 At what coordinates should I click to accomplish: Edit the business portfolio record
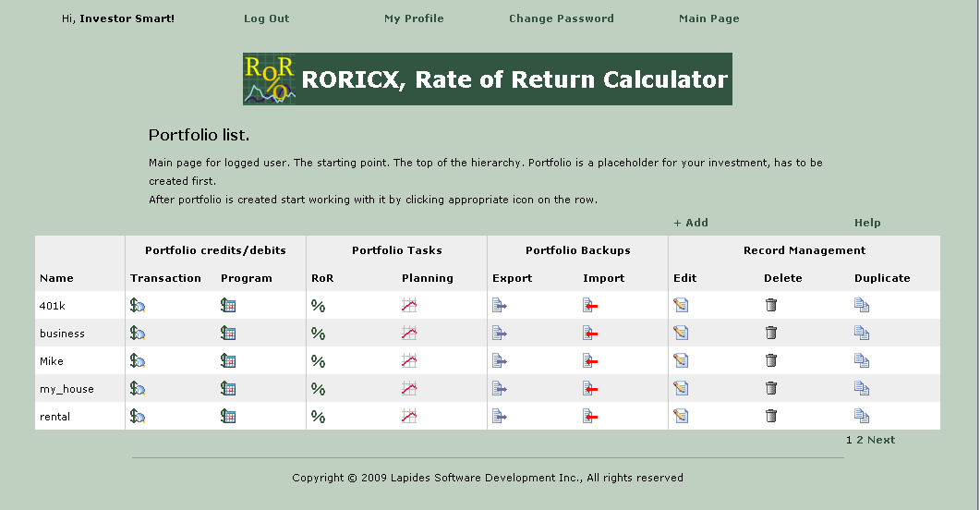click(x=681, y=334)
